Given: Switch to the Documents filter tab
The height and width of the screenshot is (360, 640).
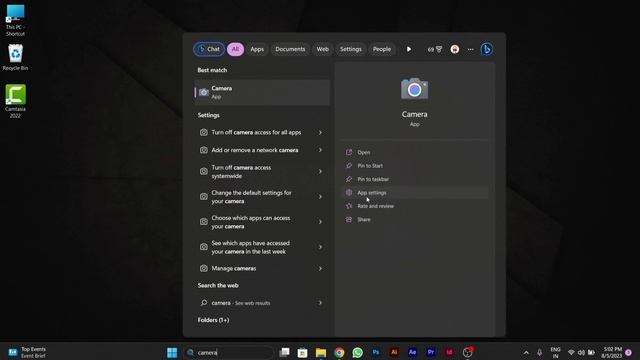Looking at the screenshot, I should pyautogui.click(x=290, y=49).
